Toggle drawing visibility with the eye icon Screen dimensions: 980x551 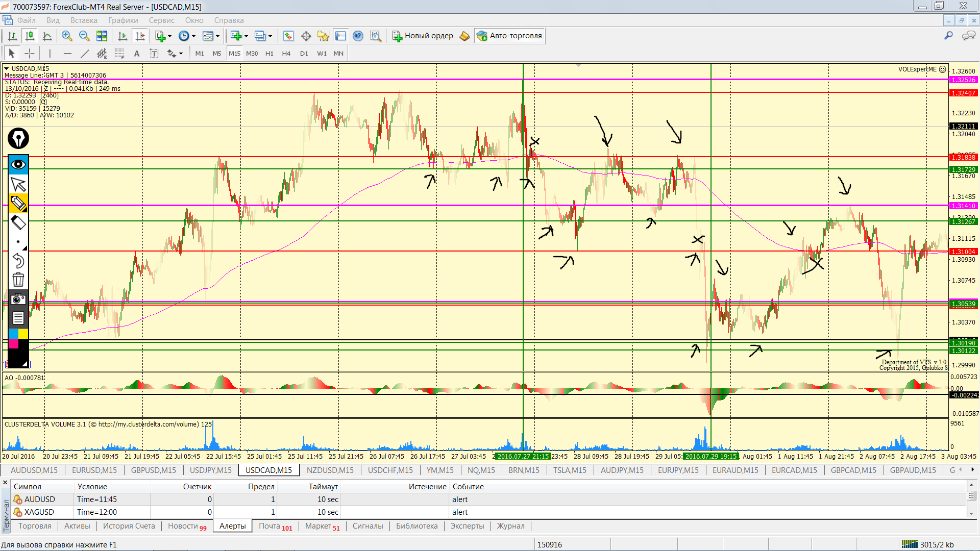18,164
